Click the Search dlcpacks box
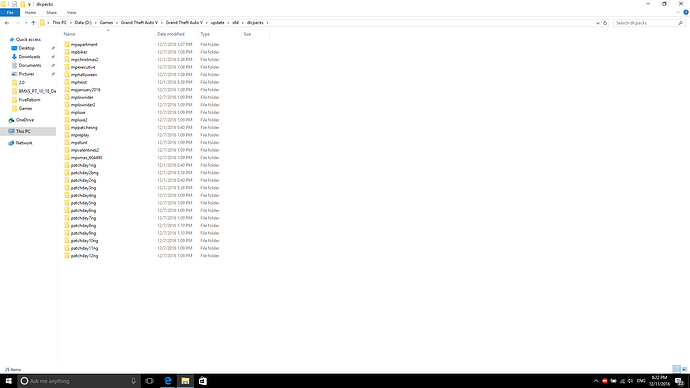Screen dimensions: 690x388 click(x=649, y=23)
